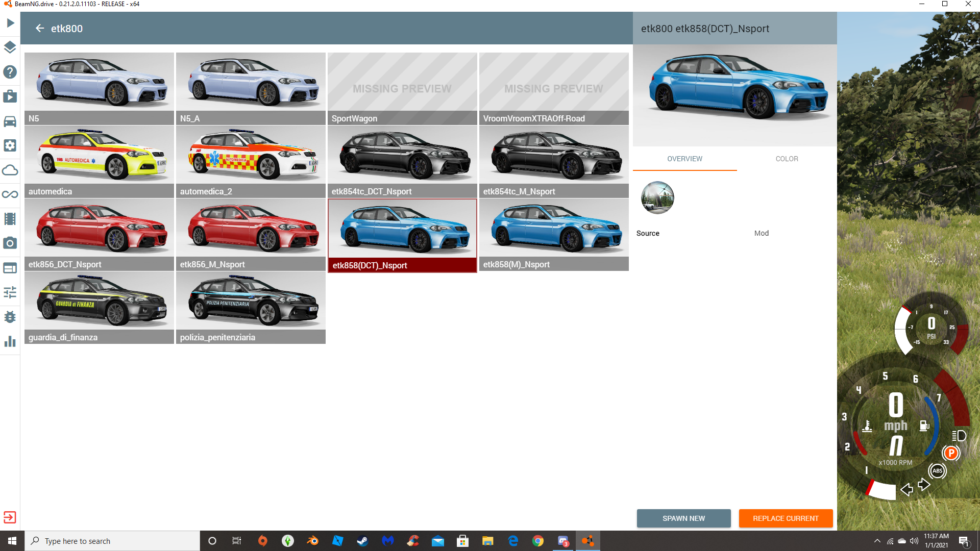The height and width of the screenshot is (551, 980).
Task: Open the network Wi-Fi tray icon
Action: pos(890,541)
